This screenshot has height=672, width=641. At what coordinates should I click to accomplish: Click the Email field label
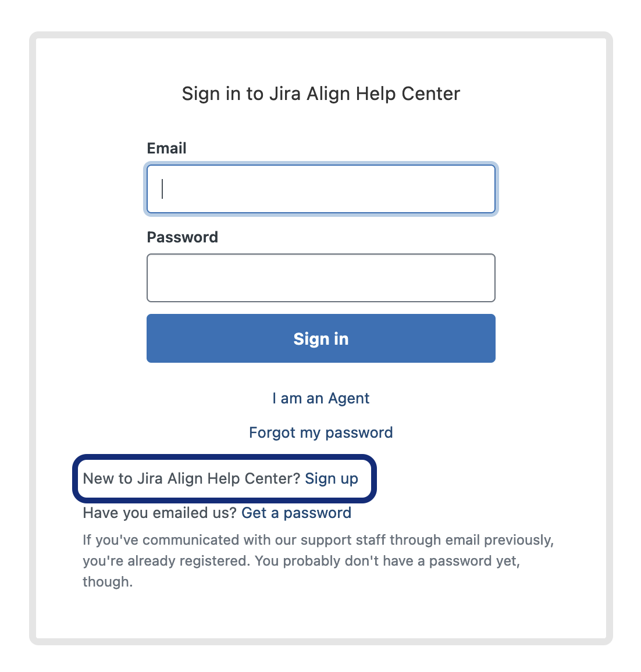(167, 148)
